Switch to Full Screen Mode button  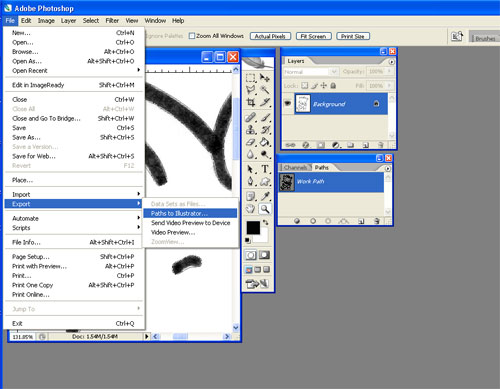tap(267, 269)
